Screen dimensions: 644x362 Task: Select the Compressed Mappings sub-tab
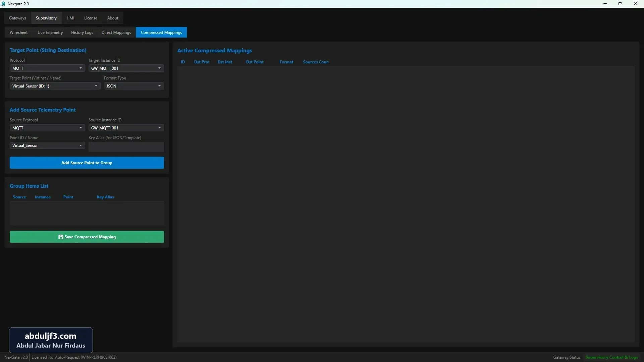pos(161,33)
